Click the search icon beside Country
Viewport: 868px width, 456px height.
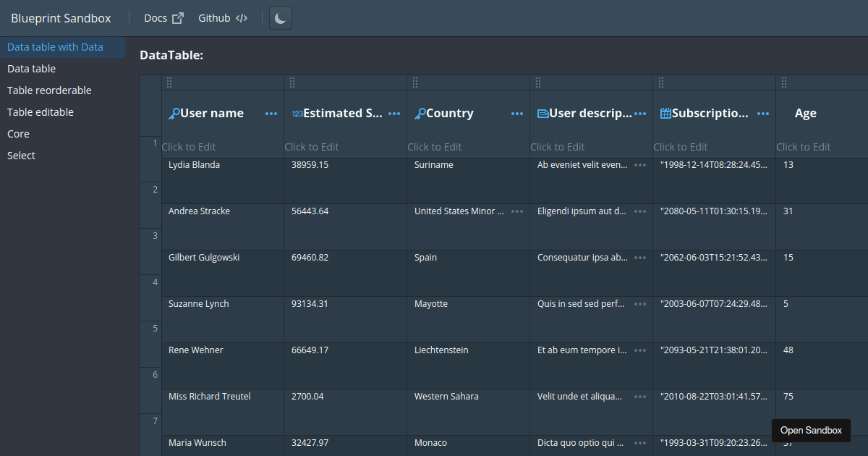(420, 114)
